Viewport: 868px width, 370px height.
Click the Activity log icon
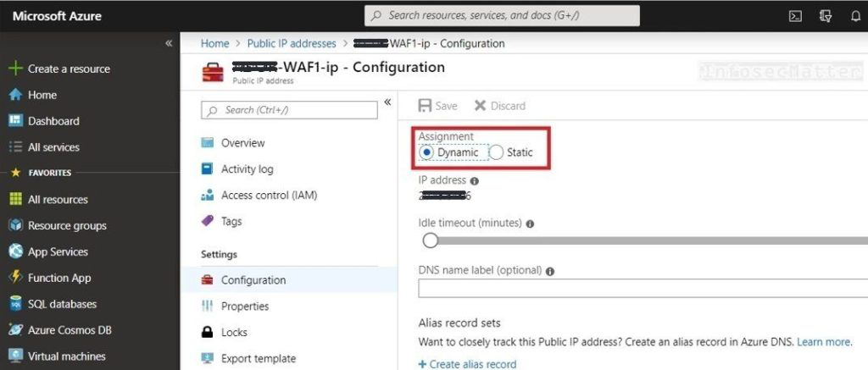tap(207, 169)
